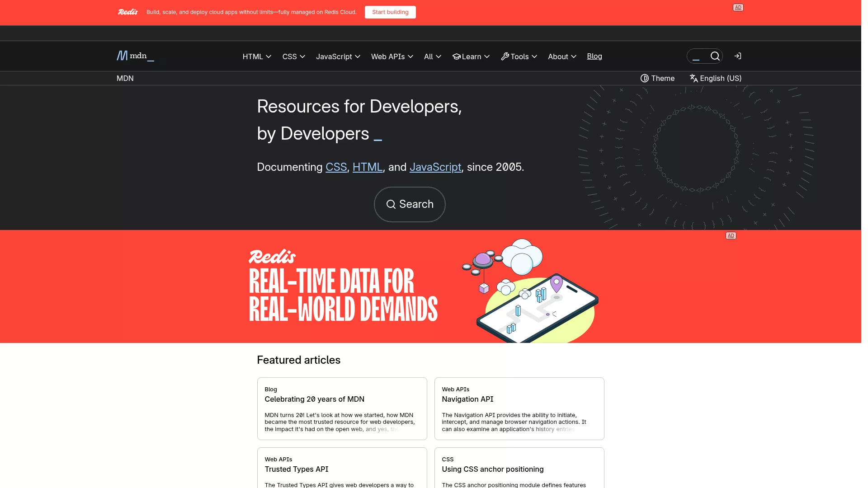Click the Theme half-circle icon
Image resolution: width=868 pixels, height=488 pixels.
[645, 78]
